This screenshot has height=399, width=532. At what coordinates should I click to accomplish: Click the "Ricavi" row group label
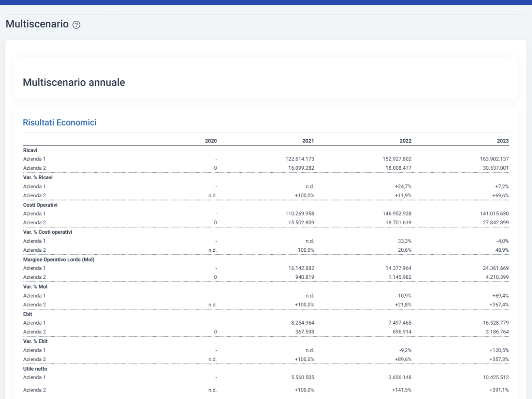[x=30, y=150]
